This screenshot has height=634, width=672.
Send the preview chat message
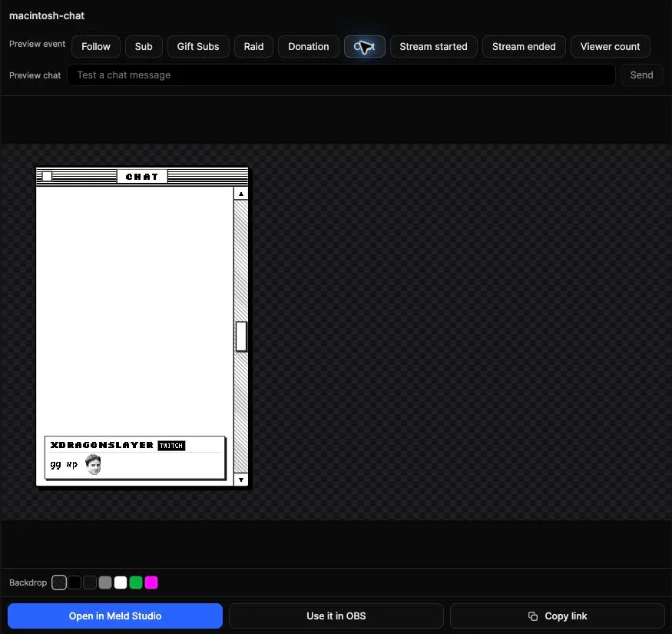pos(641,75)
